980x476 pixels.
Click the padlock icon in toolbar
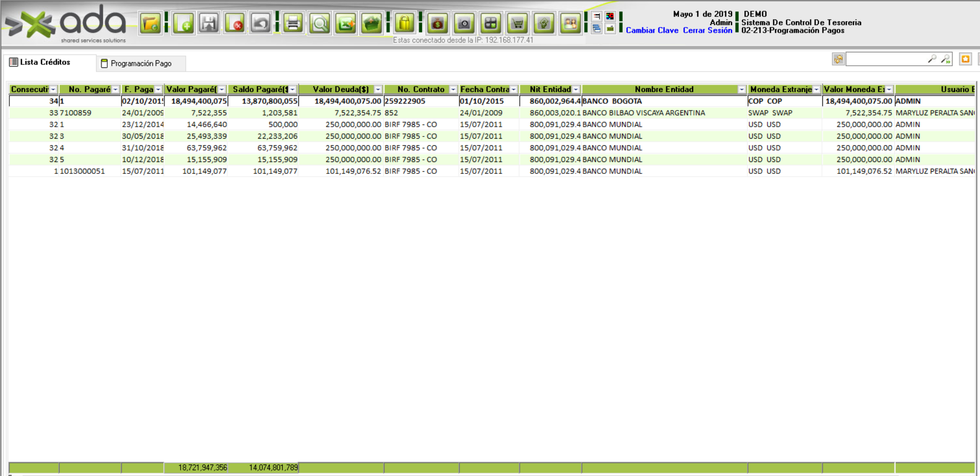coord(405,23)
